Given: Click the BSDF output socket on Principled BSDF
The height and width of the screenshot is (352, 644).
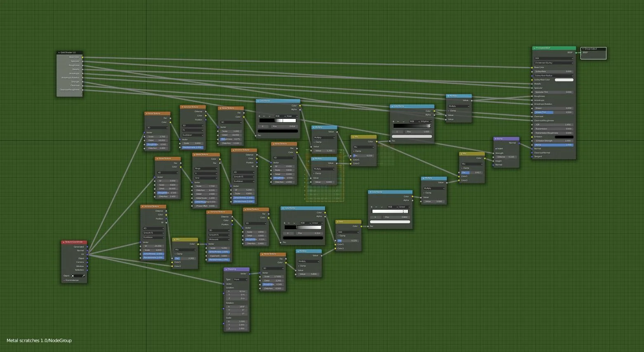Looking at the screenshot, I should tap(576, 53).
